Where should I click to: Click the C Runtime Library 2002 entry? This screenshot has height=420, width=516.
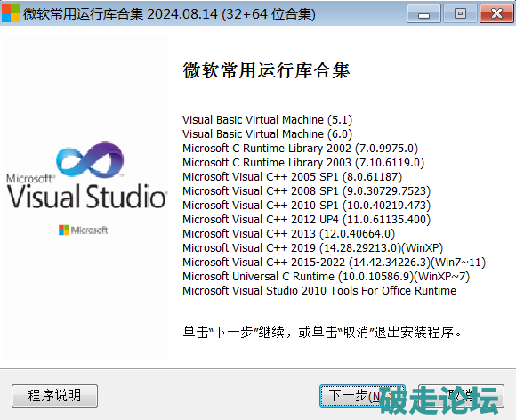tap(300, 149)
